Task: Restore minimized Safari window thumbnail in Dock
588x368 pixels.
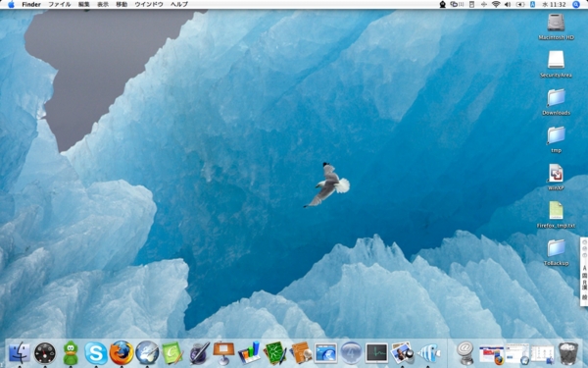Action: (517, 353)
